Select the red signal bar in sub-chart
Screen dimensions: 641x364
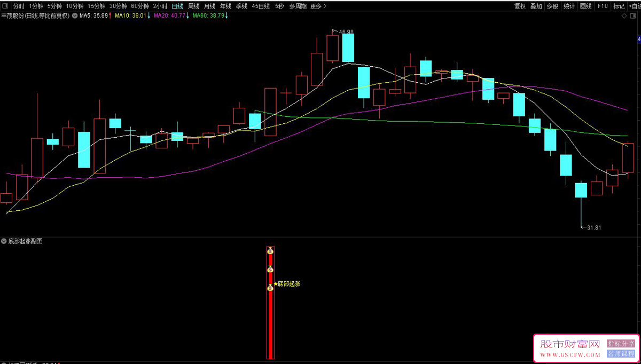click(270, 303)
